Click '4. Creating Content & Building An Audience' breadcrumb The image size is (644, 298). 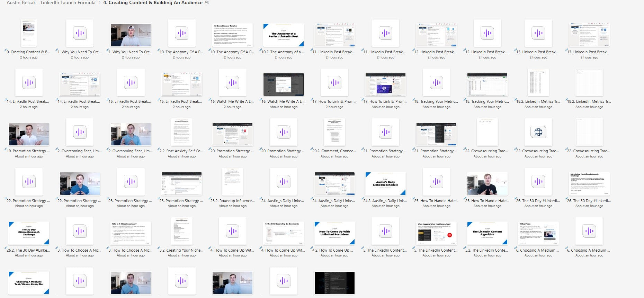[153, 3]
